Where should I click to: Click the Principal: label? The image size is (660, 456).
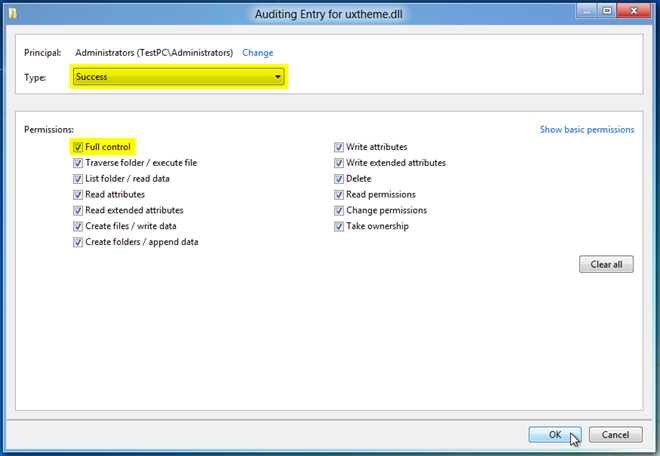pyautogui.click(x=43, y=53)
